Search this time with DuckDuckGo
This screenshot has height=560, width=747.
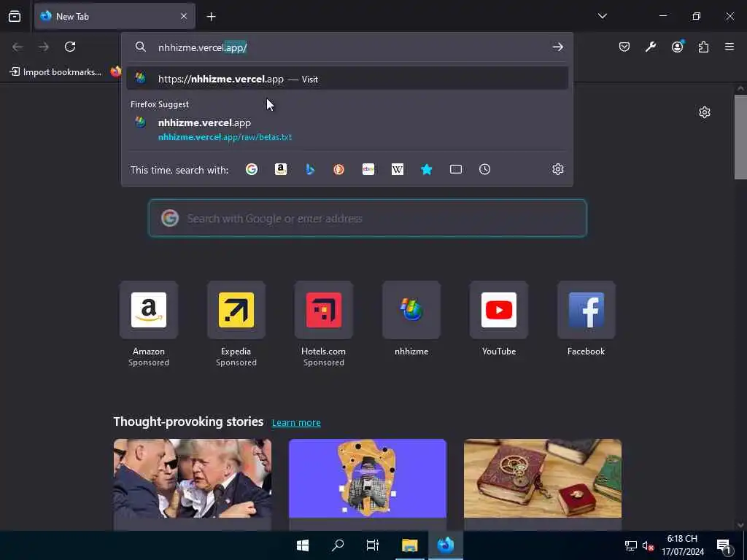[338, 169]
